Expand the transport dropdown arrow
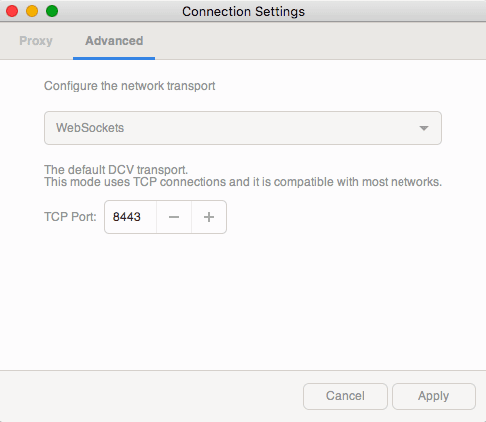 [x=424, y=128]
